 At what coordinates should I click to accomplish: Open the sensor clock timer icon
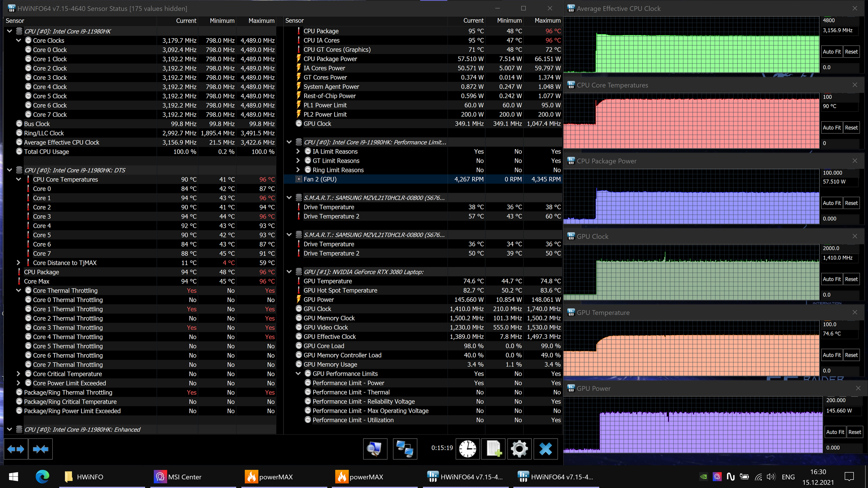tap(468, 449)
